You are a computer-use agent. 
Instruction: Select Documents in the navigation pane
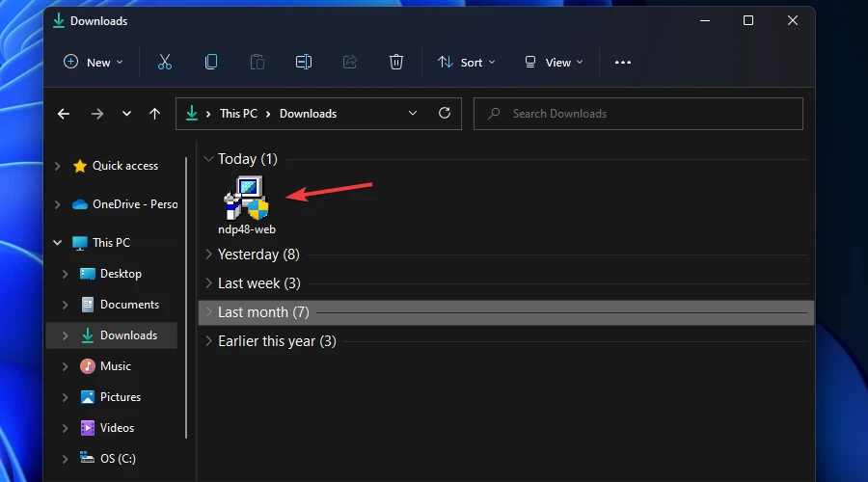click(x=129, y=305)
